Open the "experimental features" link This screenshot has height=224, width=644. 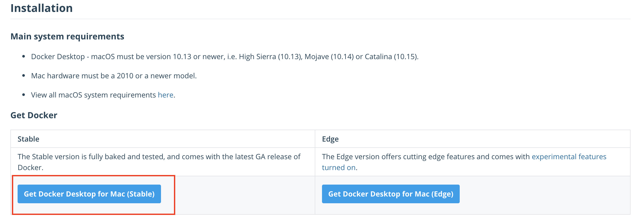click(x=569, y=157)
